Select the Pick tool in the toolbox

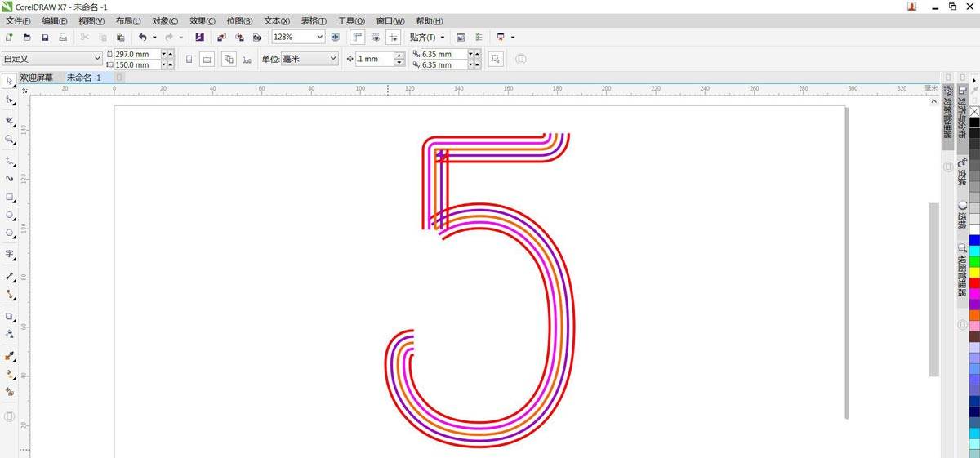click(x=10, y=81)
